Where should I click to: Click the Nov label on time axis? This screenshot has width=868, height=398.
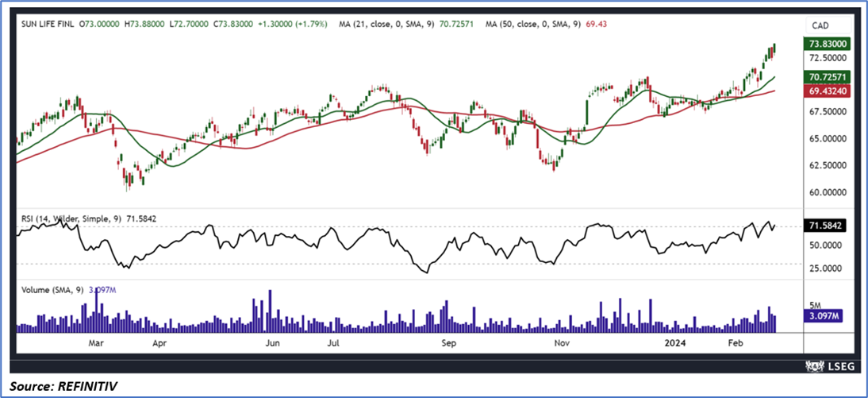tap(563, 343)
